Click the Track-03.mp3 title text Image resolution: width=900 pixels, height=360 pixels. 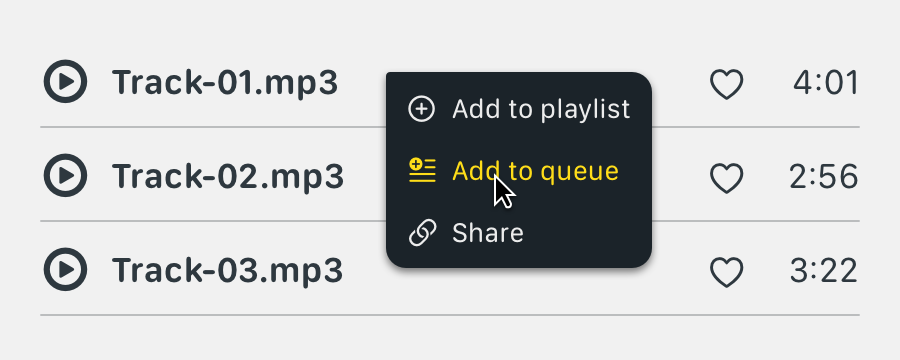[x=227, y=270]
